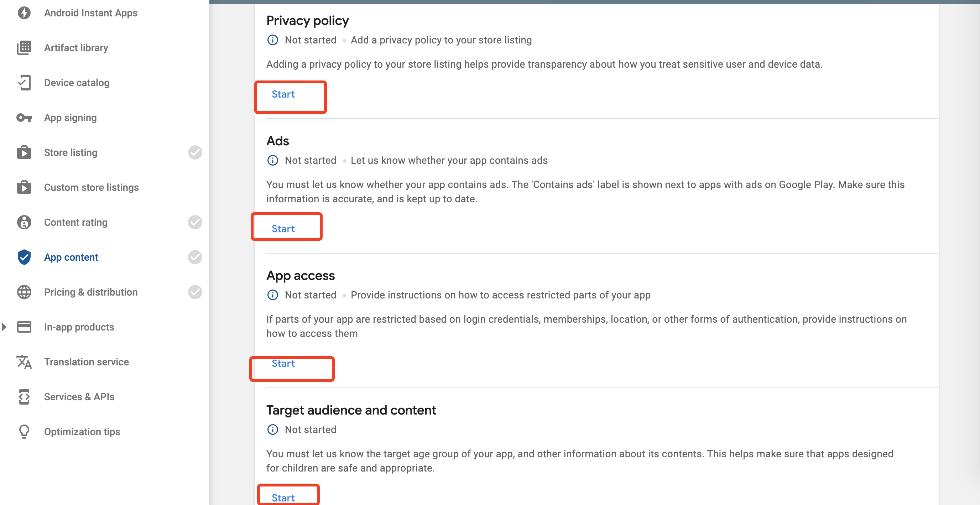
Task: Start the Privacy policy section
Action: pos(283,94)
